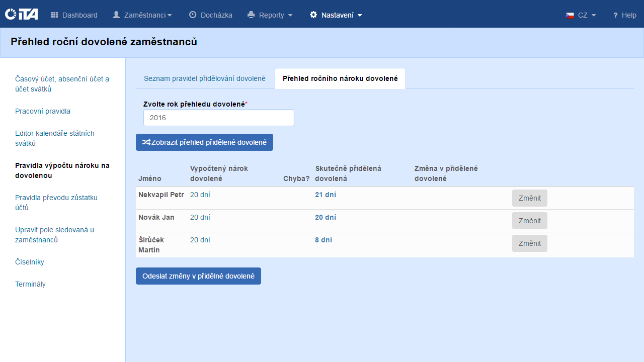Click the iTA logo in navbar
644x362 pixels.
pyautogui.click(x=21, y=14)
